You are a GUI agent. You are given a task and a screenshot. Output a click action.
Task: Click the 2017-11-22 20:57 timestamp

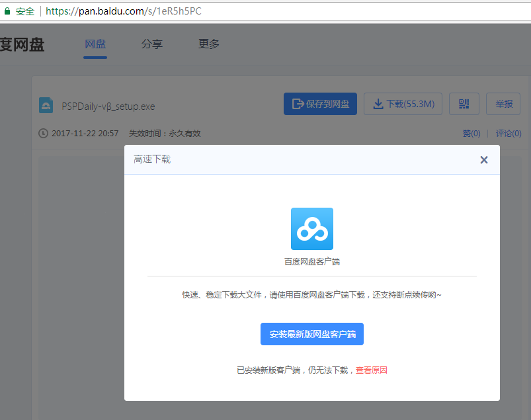[85, 134]
